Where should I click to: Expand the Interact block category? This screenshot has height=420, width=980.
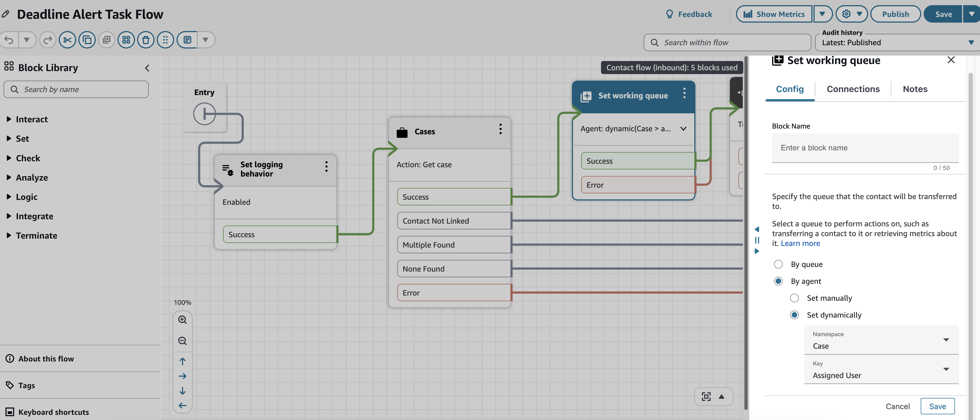tap(32, 119)
